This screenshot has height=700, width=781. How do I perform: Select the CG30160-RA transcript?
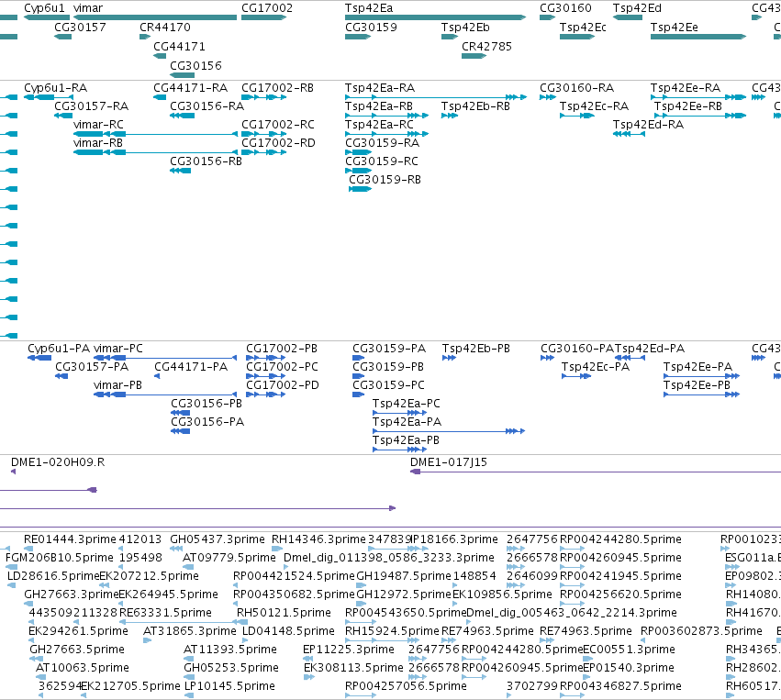point(547,97)
